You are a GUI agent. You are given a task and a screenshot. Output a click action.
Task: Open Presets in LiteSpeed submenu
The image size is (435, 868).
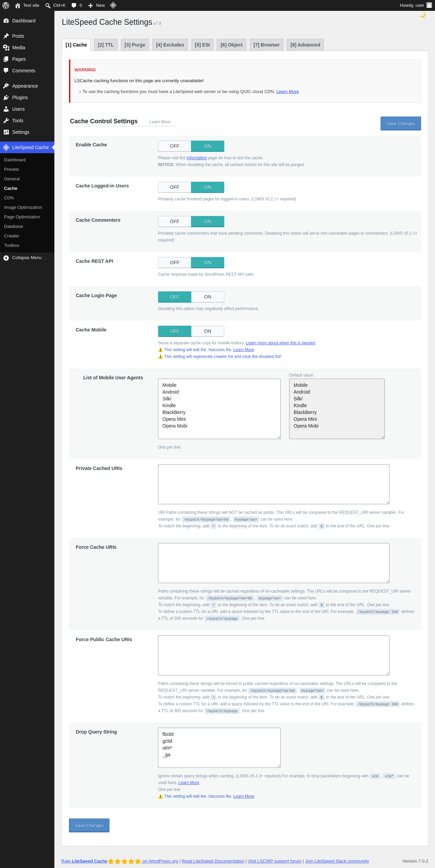coord(12,169)
